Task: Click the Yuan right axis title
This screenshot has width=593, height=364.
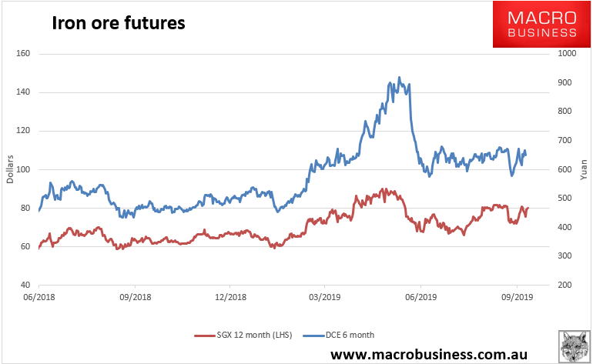Action: [x=583, y=169]
